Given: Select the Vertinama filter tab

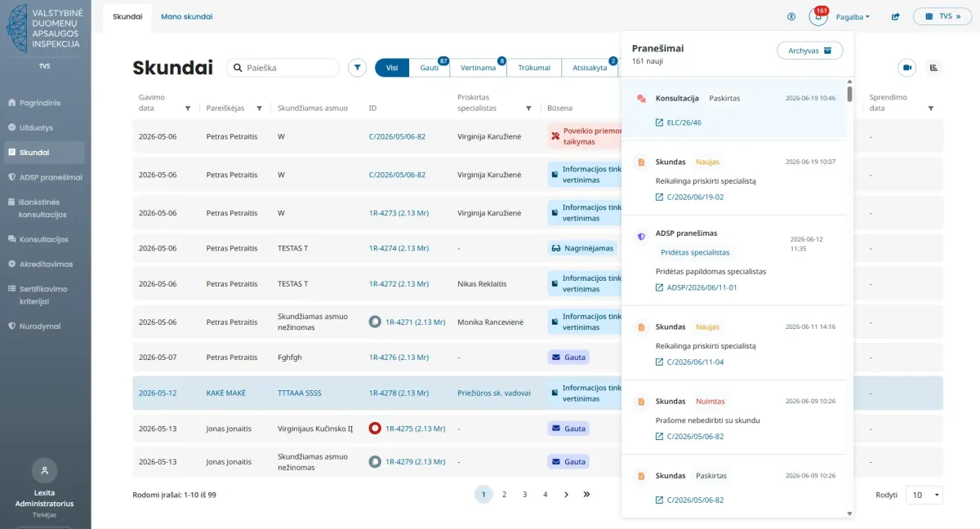Looking at the screenshot, I should click(x=479, y=68).
